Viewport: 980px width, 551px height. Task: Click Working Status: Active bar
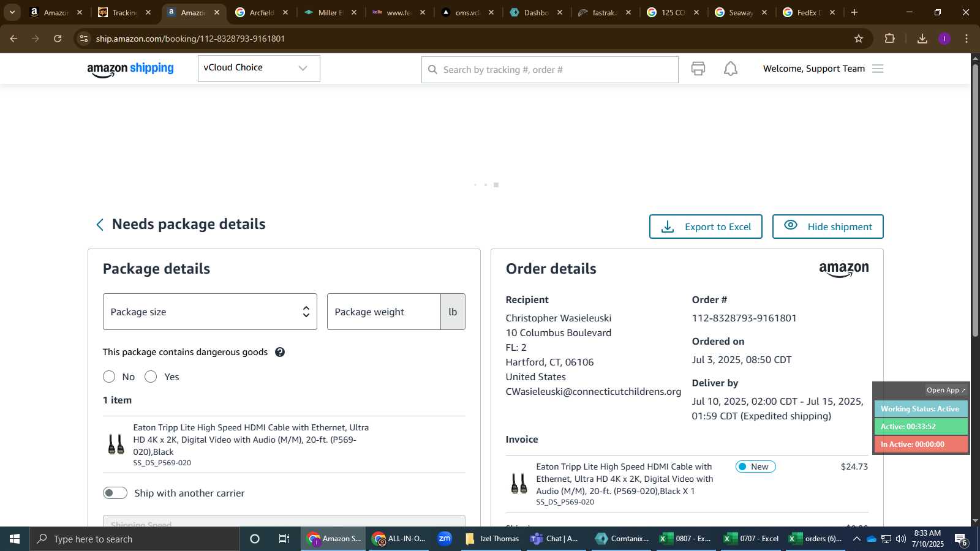pyautogui.click(x=921, y=409)
